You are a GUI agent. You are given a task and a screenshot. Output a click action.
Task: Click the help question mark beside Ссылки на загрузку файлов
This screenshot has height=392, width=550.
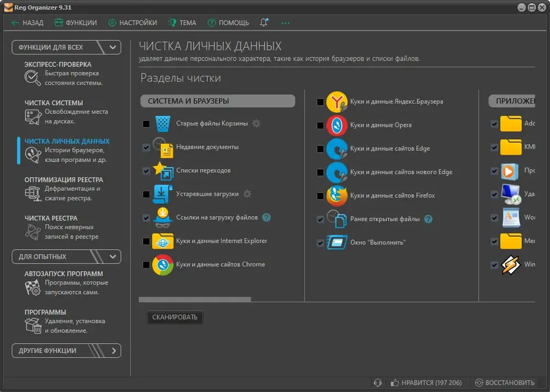267,217
